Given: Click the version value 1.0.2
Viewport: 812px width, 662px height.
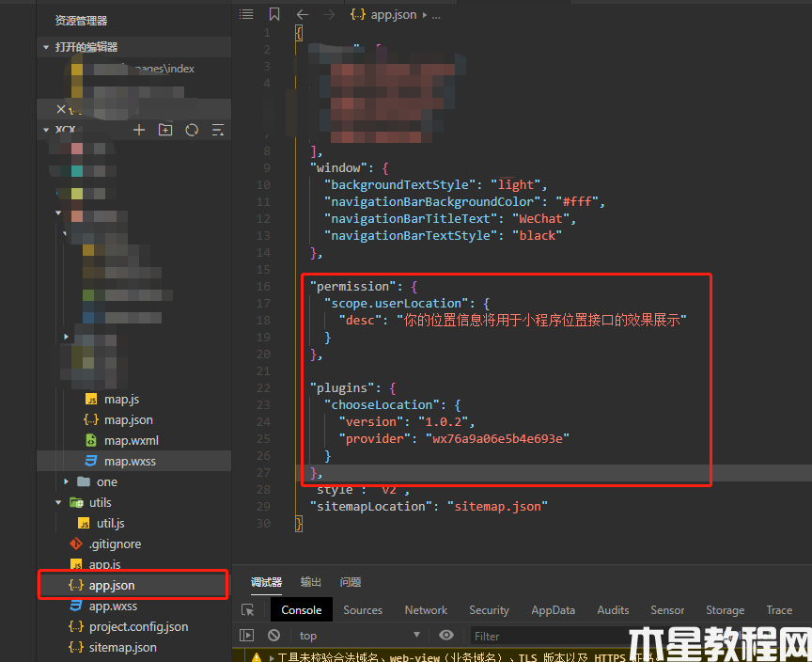Looking at the screenshot, I should point(443,421).
